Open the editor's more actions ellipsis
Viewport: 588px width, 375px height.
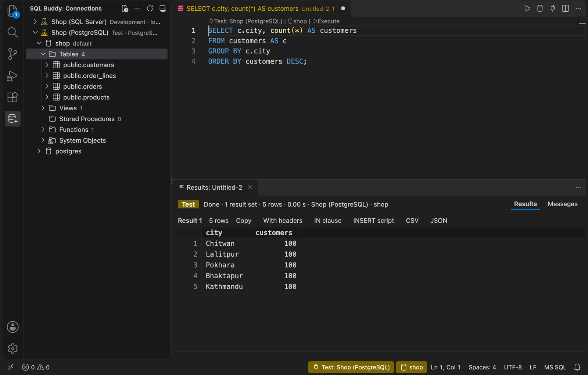578,8
